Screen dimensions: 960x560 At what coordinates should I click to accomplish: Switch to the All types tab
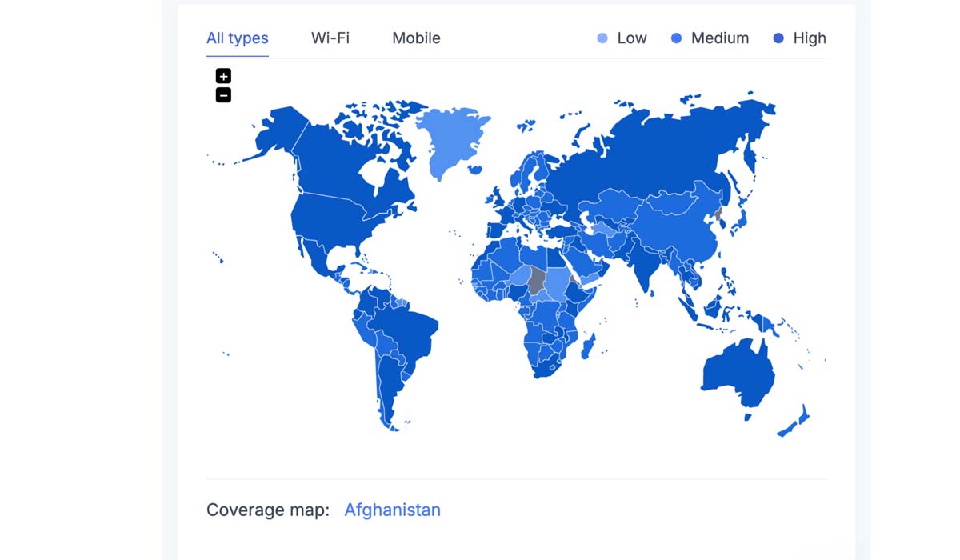(x=238, y=38)
